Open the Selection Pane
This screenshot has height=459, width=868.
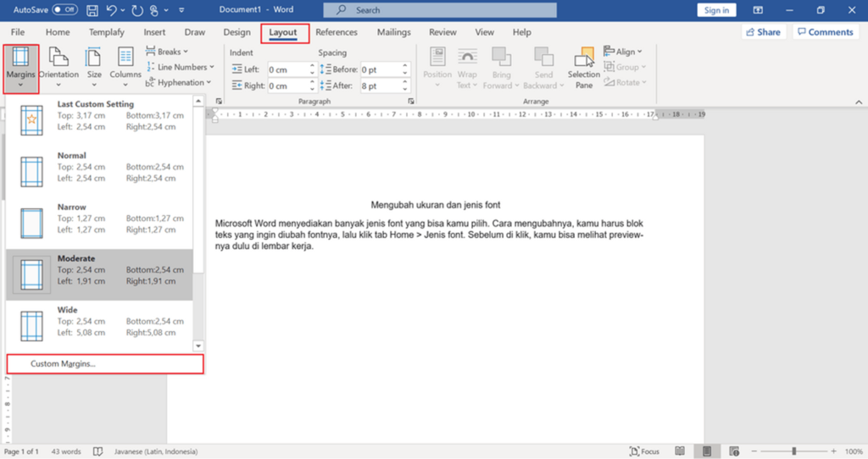pyautogui.click(x=584, y=66)
